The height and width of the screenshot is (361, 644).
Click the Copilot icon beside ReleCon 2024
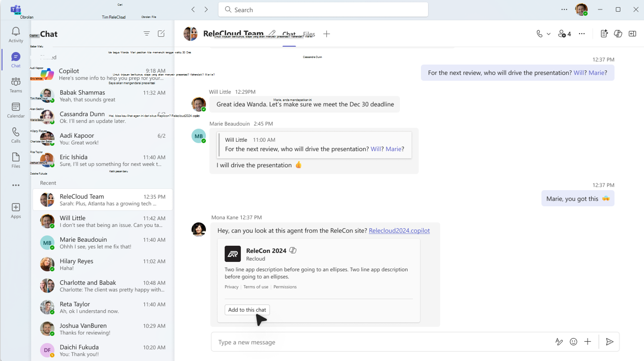tap(293, 250)
